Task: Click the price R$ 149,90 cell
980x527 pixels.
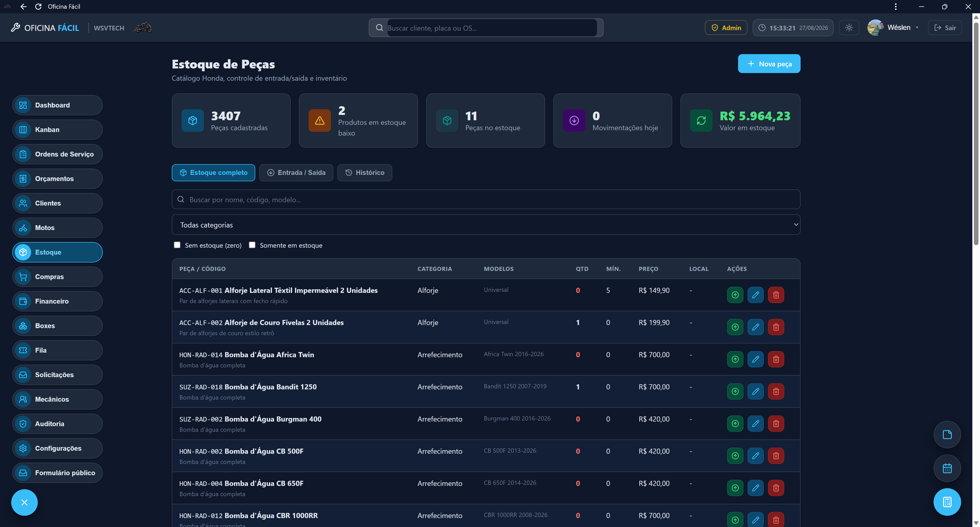Action: (654, 290)
